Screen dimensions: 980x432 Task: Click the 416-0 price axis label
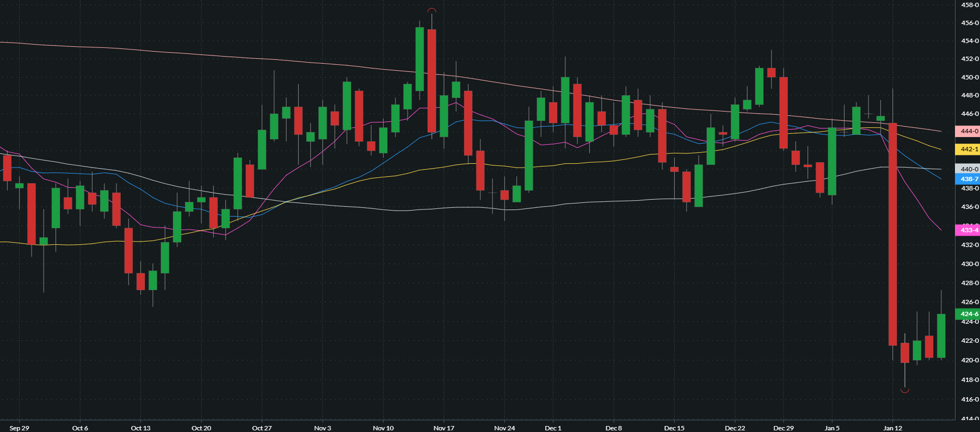pos(969,399)
